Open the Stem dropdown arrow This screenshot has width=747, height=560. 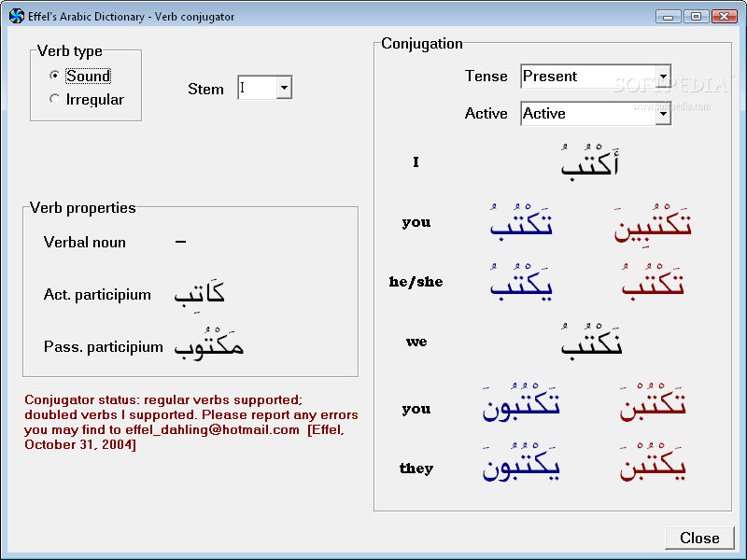[x=284, y=88]
